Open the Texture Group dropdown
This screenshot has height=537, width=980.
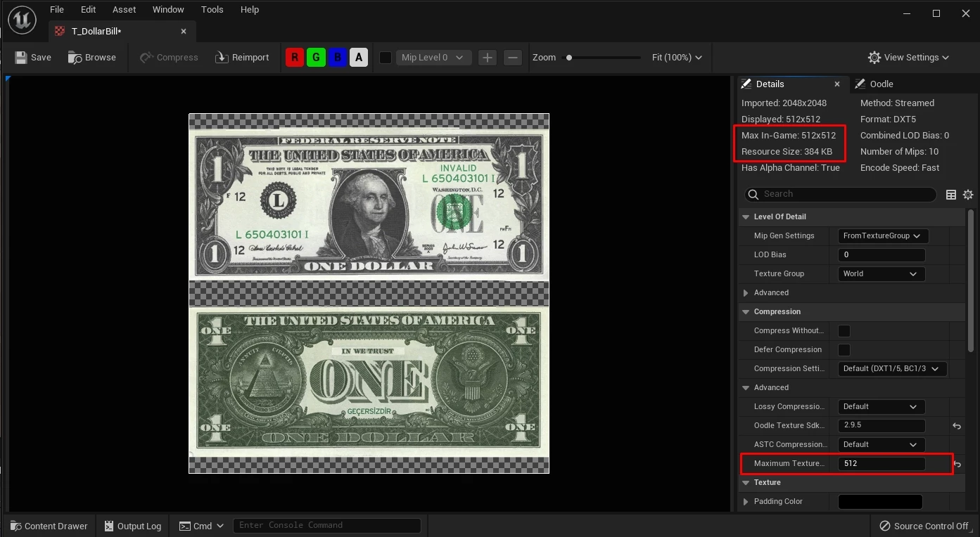point(881,274)
